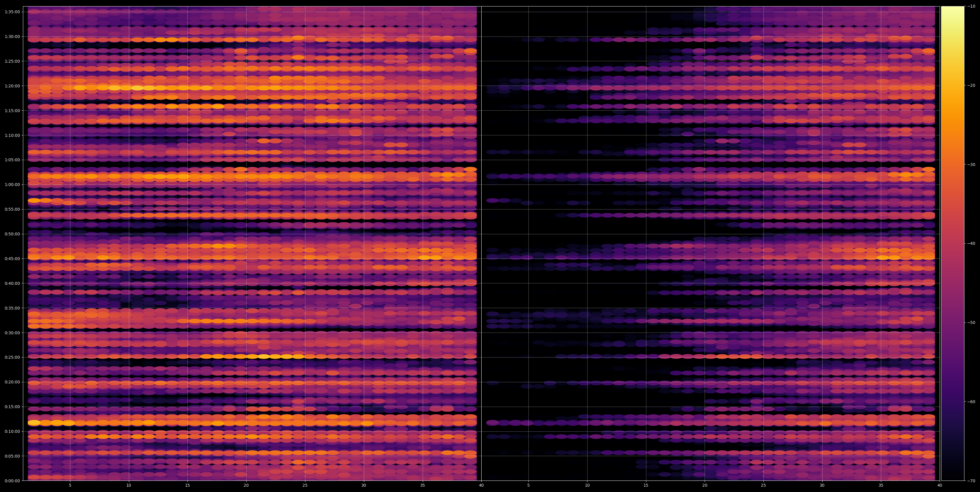Click the 1:05:00 time axis label
The image size is (980, 492).
12,160
